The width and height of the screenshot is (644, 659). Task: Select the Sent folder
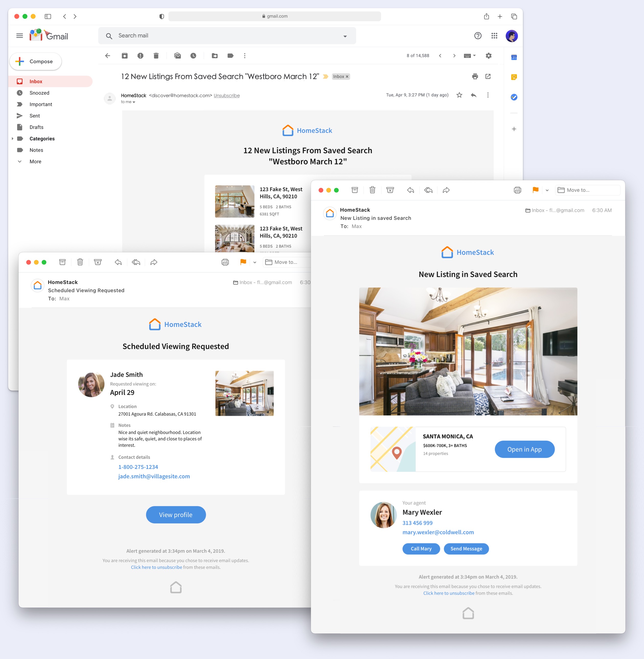pyautogui.click(x=34, y=116)
